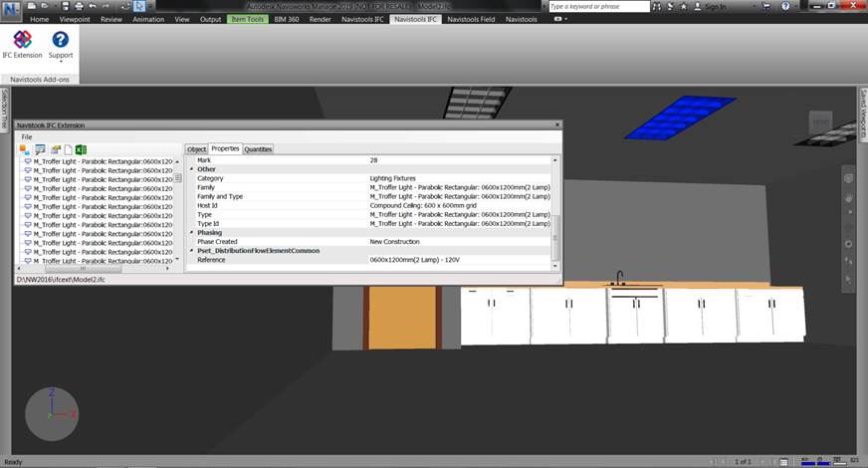Click the tree horizontal scrollbar thumb
Image resolution: width=868 pixels, height=468 pixels.
click(83, 269)
